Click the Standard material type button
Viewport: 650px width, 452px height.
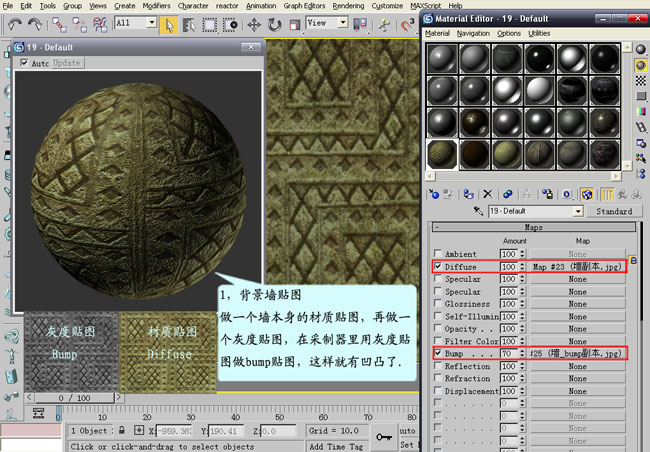click(614, 212)
